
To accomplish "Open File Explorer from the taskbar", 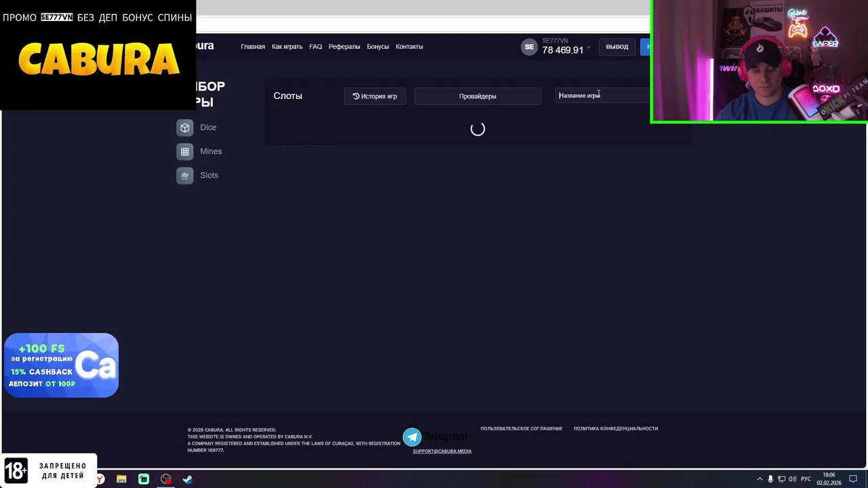I will (121, 479).
